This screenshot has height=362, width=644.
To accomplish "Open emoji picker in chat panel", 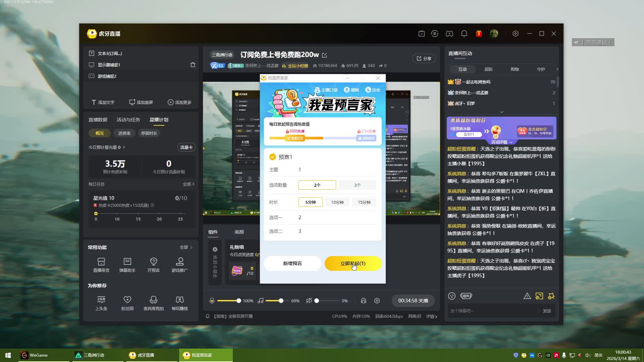I will tap(452, 296).
